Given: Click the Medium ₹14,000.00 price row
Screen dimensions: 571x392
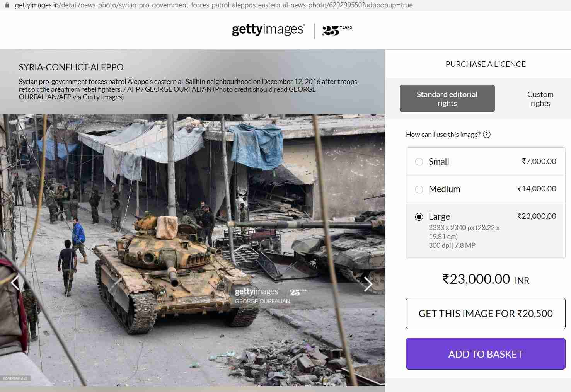Looking at the screenshot, I should click(486, 189).
